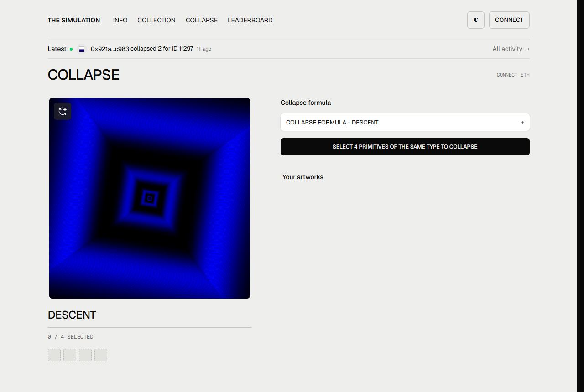The image size is (584, 392).
Task: Open the LEADERBOARD page
Action: (x=250, y=20)
